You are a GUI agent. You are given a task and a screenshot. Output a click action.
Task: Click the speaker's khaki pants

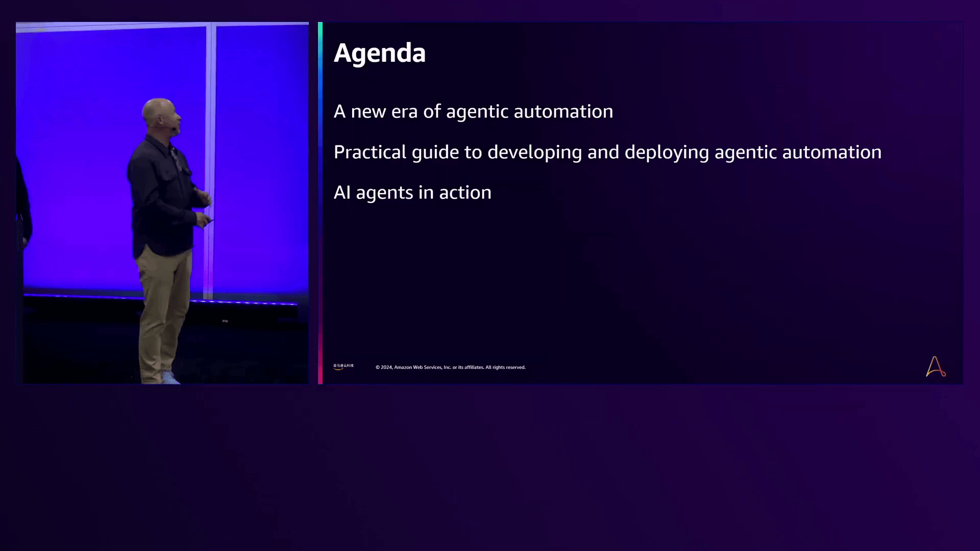[162, 306]
